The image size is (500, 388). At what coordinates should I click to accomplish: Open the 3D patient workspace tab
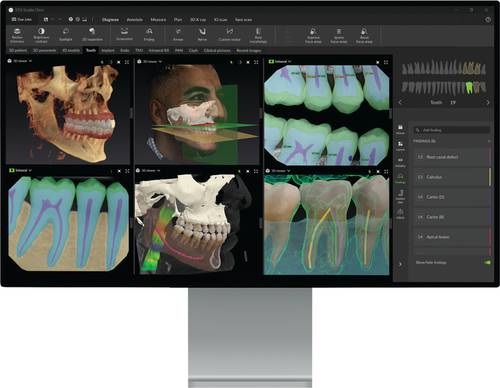pos(18,50)
